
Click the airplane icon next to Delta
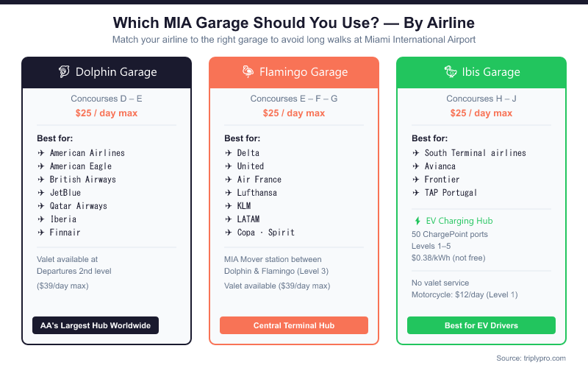[x=229, y=153]
